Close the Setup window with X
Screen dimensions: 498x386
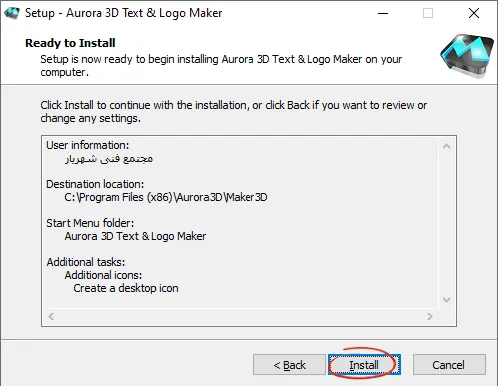click(474, 13)
